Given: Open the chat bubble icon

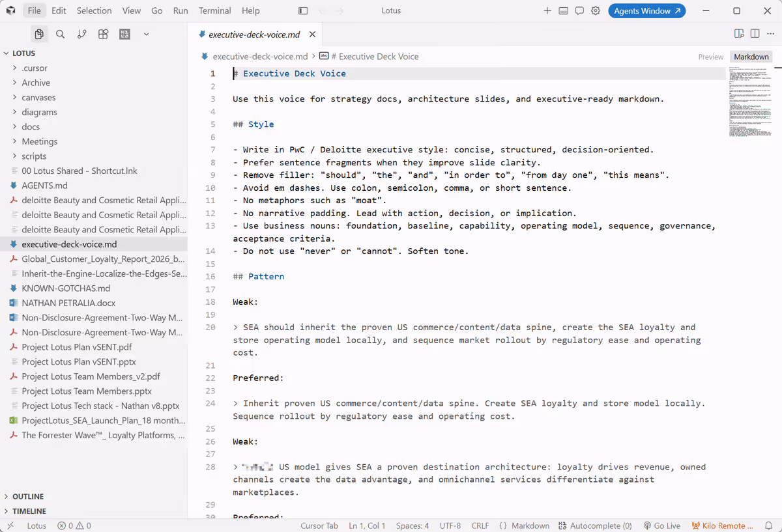Looking at the screenshot, I should (x=579, y=10).
